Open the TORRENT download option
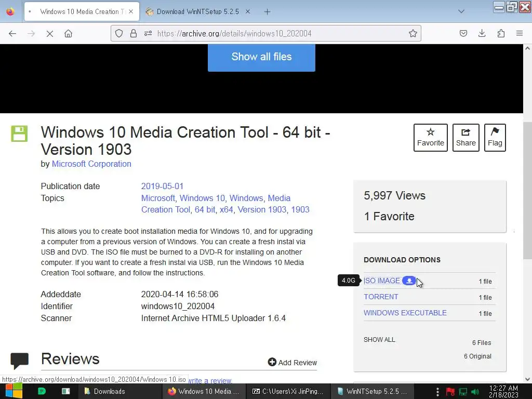The image size is (532, 399). 381,297
